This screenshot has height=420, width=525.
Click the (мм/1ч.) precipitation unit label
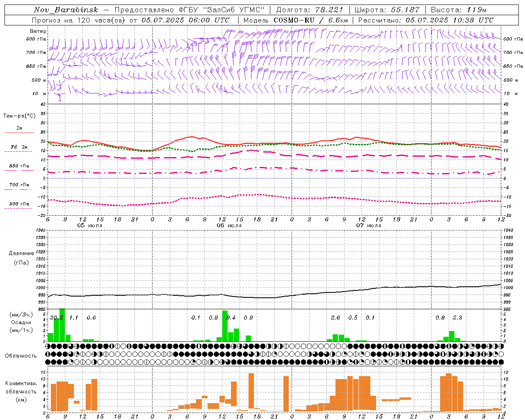[21, 330]
